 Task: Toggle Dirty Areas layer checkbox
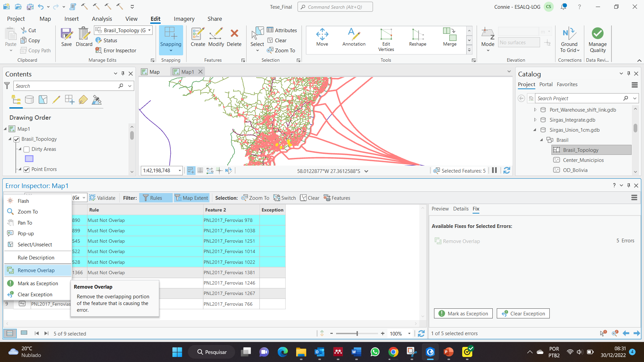(26, 149)
